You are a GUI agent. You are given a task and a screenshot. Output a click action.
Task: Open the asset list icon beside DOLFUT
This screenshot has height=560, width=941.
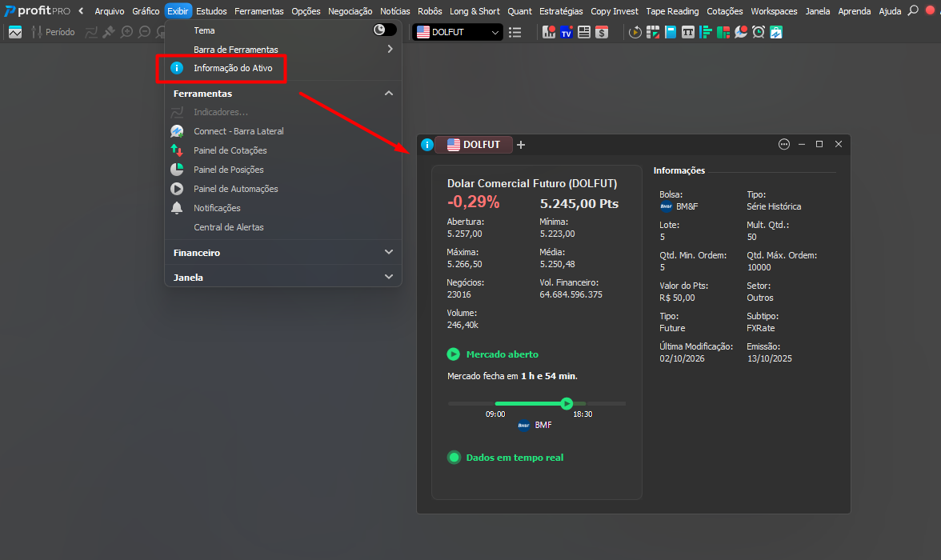pyautogui.click(x=515, y=33)
